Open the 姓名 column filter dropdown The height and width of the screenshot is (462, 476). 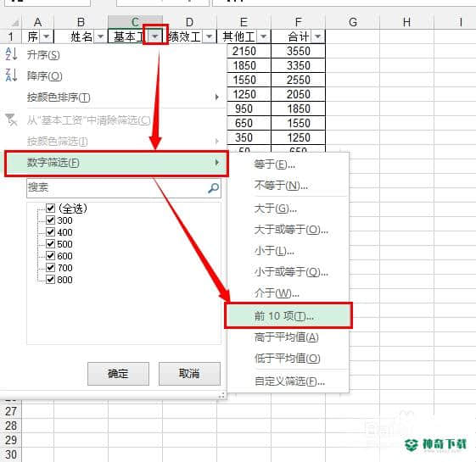point(100,36)
